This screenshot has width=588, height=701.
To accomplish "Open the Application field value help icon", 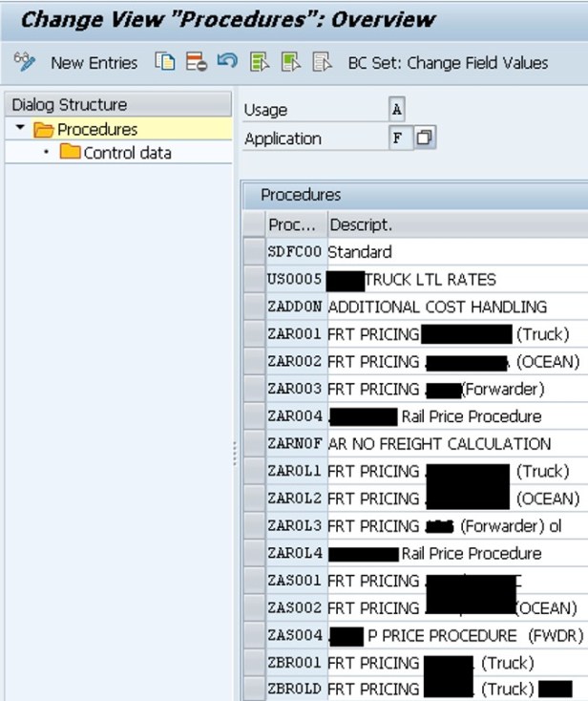I will coord(425,138).
